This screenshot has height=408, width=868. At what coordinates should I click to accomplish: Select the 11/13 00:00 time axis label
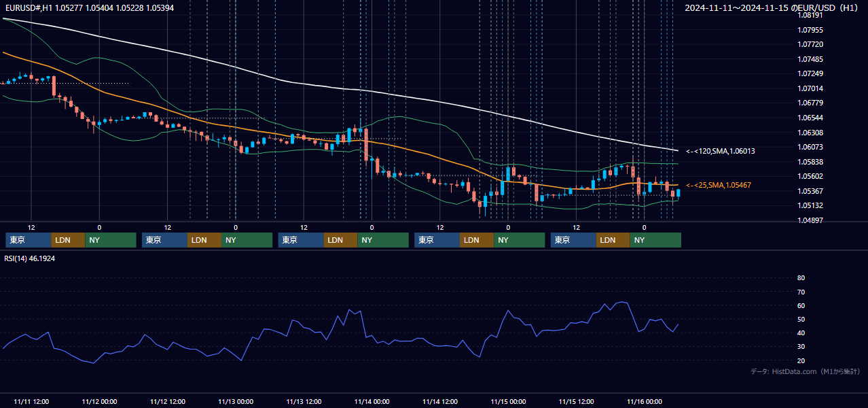tap(236, 402)
